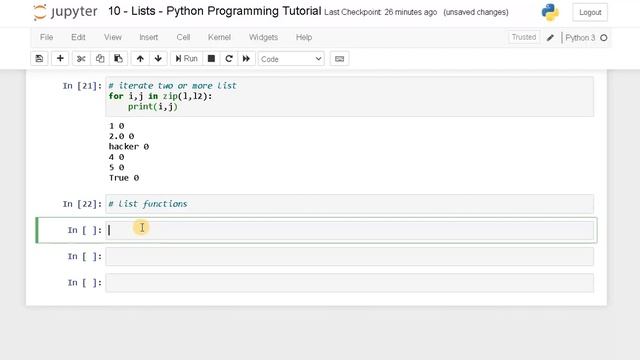Click the 'True 0' output line

pos(124,178)
